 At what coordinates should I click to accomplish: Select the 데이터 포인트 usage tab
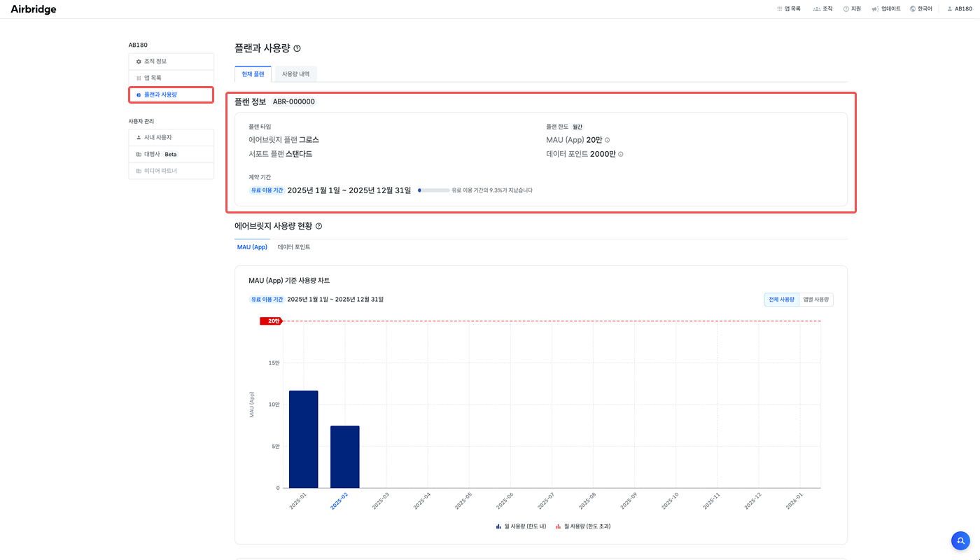(294, 247)
